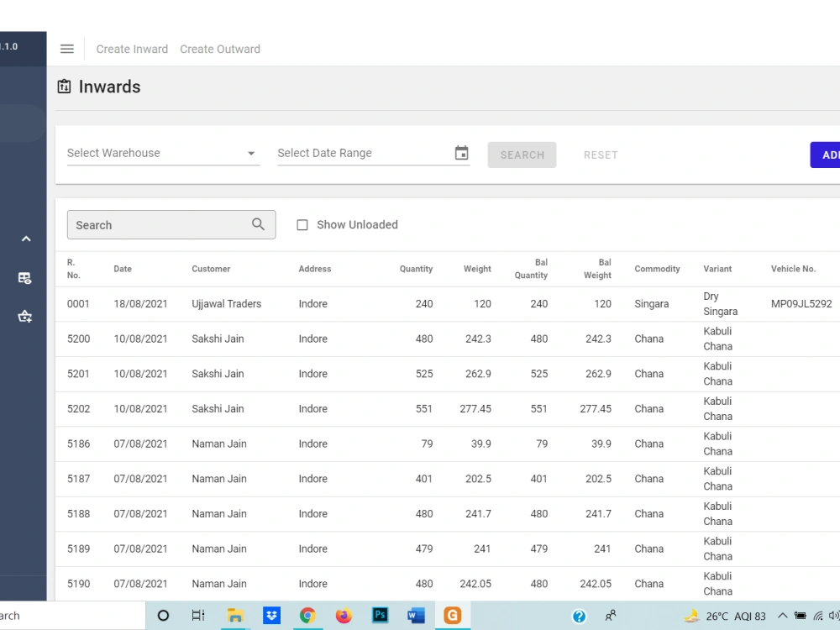This screenshot has height=630, width=840.
Task: Open the Select Warehouse dropdown
Action: click(x=164, y=153)
